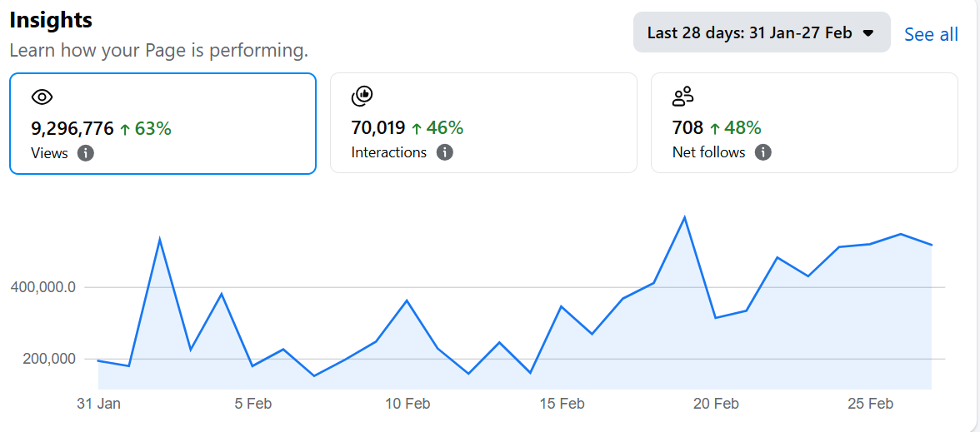Click the green arrow next to 63%
Image resolution: width=980 pixels, height=432 pixels.
click(x=125, y=129)
